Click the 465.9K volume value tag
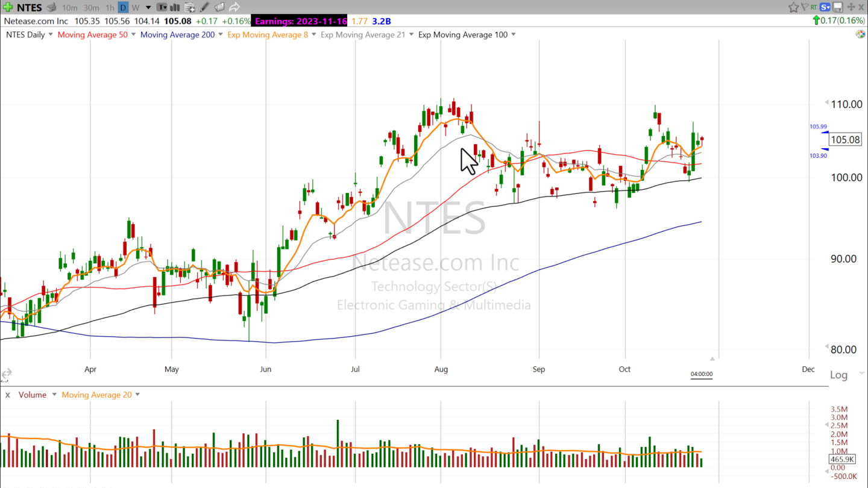Screen dimensions: 868x488 (841, 459)
